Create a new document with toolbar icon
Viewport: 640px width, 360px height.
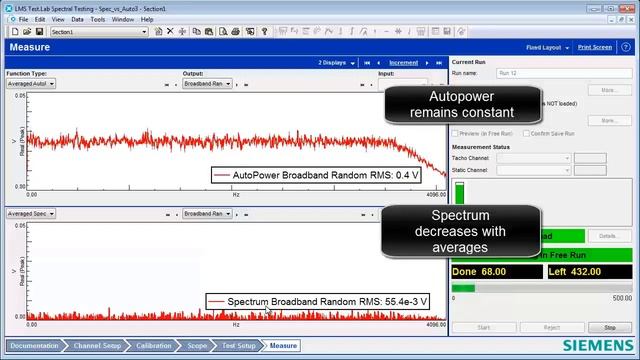click(x=15, y=31)
